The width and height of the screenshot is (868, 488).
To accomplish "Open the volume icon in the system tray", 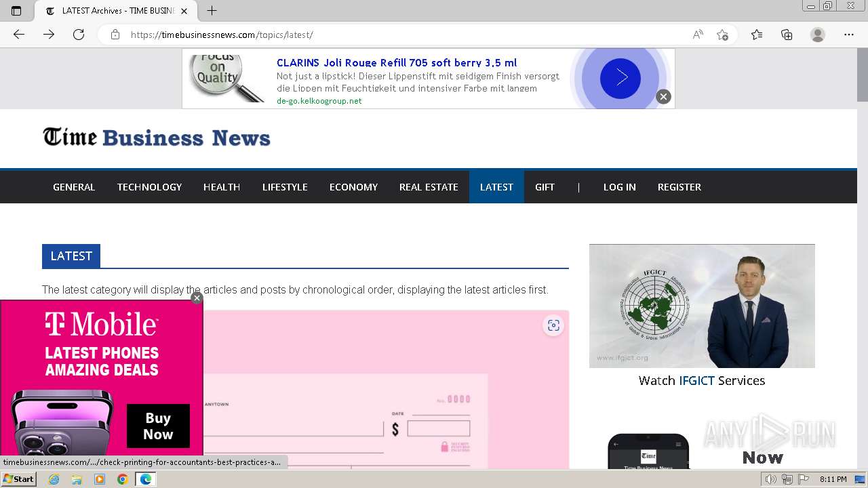I will coord(771,479).
